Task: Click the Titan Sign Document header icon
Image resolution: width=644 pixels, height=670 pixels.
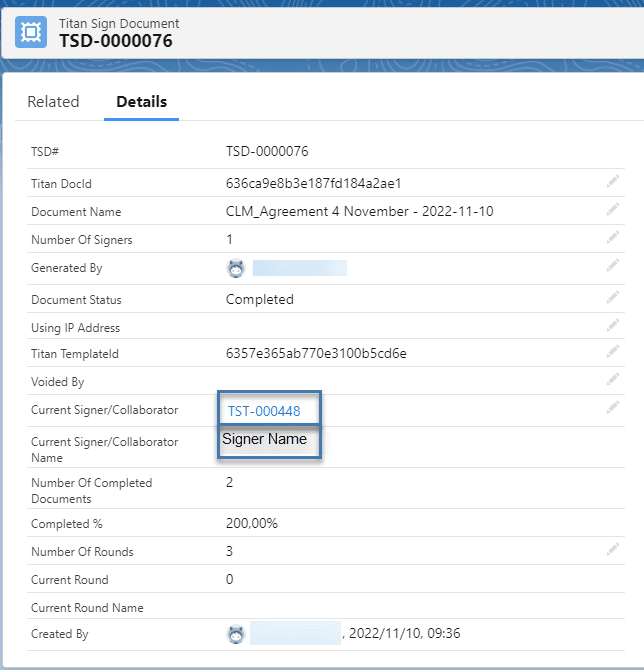Action: 33,32
